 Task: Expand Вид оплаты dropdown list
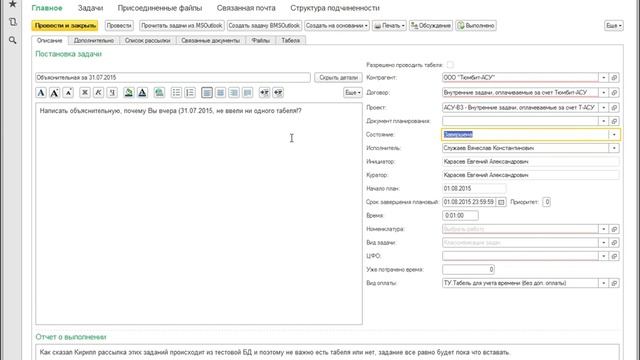[604, 283]
